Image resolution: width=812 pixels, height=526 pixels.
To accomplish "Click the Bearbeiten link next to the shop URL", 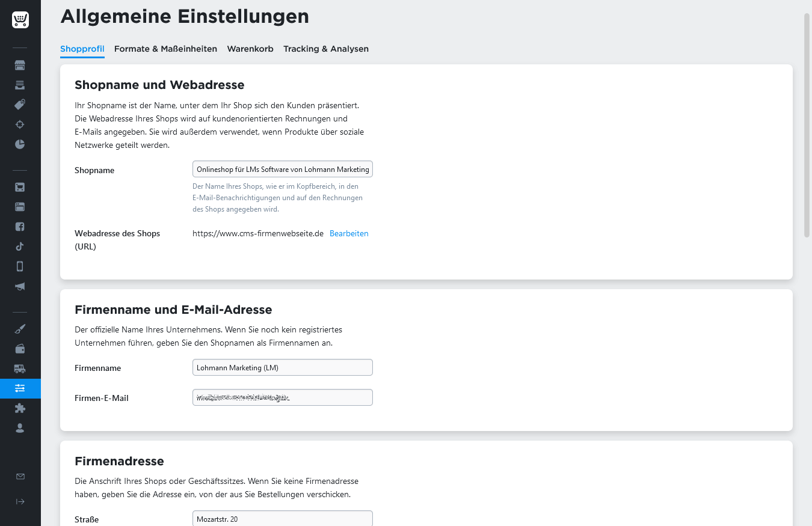I will [349, 234].
